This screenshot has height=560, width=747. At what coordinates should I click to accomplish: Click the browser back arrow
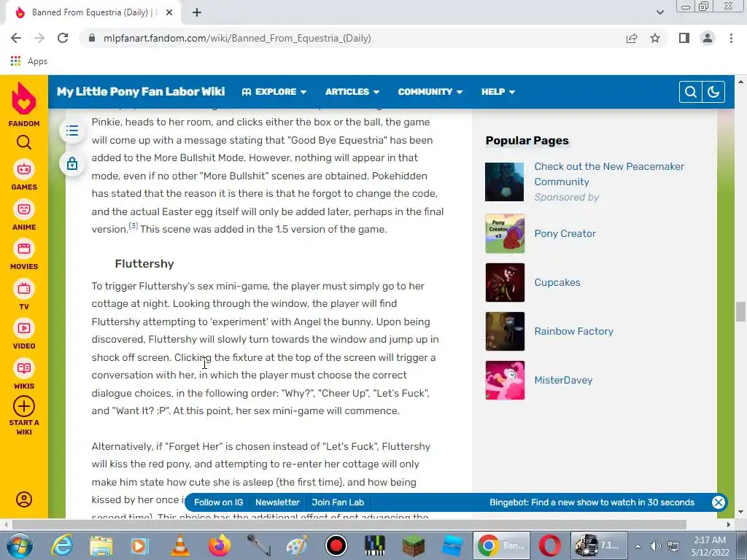coord(16,38)
